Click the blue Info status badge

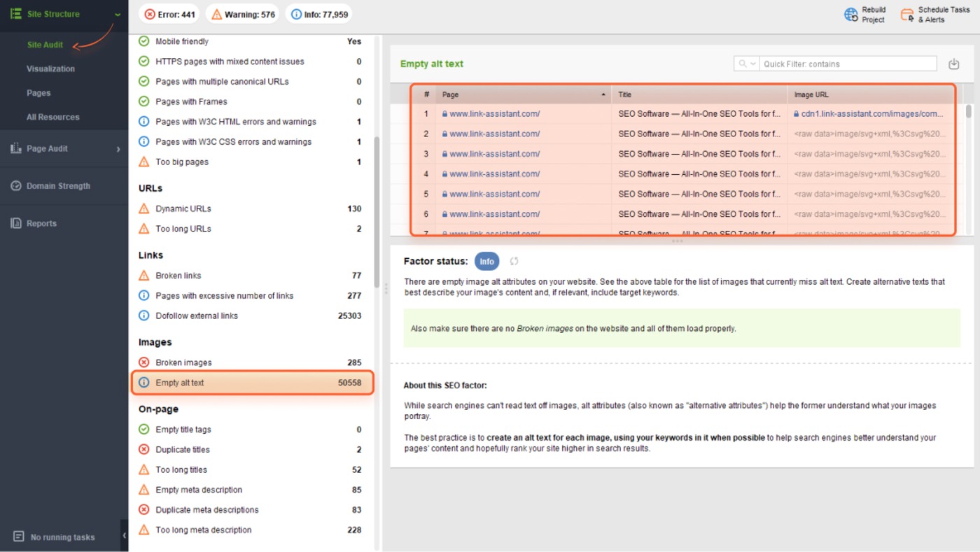click(486, 260)
